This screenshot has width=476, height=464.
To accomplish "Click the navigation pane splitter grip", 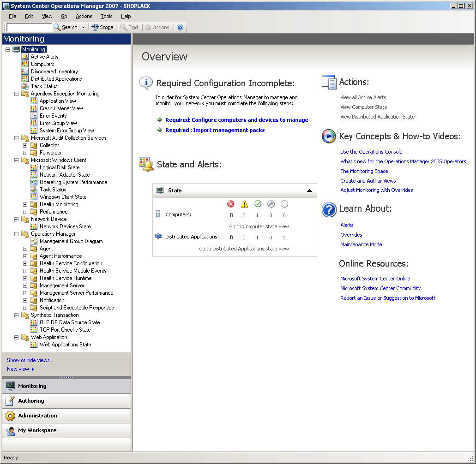I will [x=66, y=378].
